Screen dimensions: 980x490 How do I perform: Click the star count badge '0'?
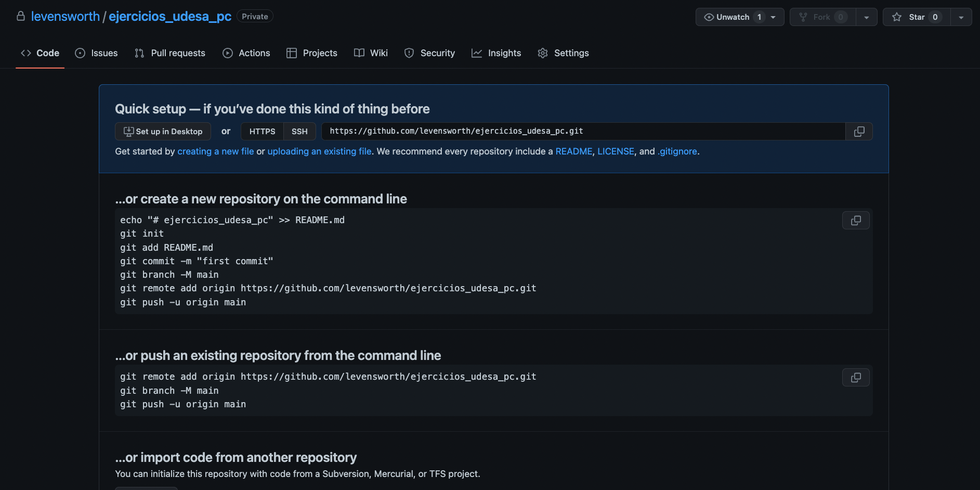935,17
